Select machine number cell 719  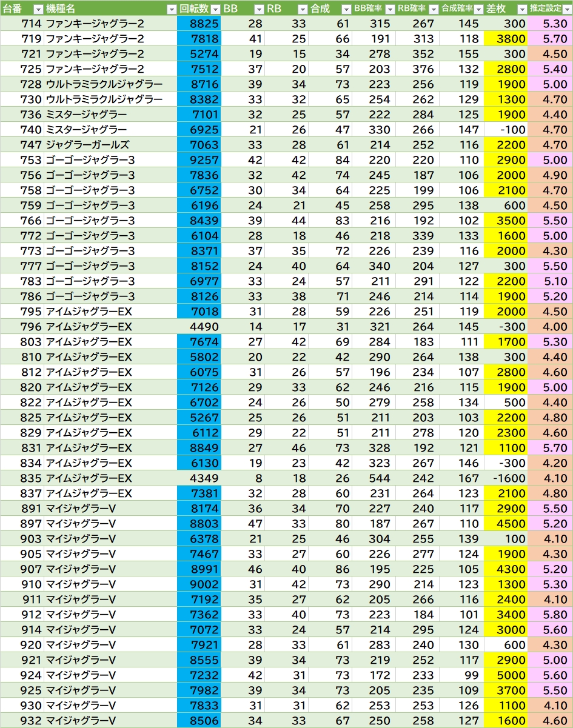22,39
